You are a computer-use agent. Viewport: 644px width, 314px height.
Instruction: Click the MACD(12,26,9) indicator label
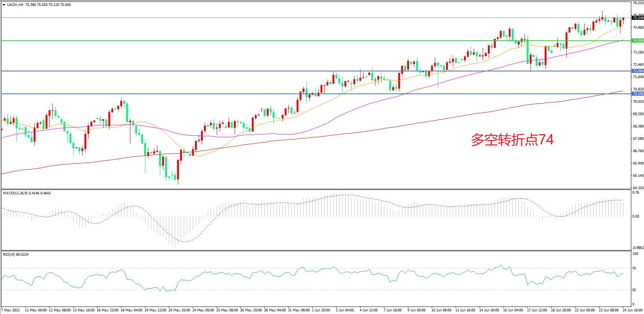pos(15,193)
